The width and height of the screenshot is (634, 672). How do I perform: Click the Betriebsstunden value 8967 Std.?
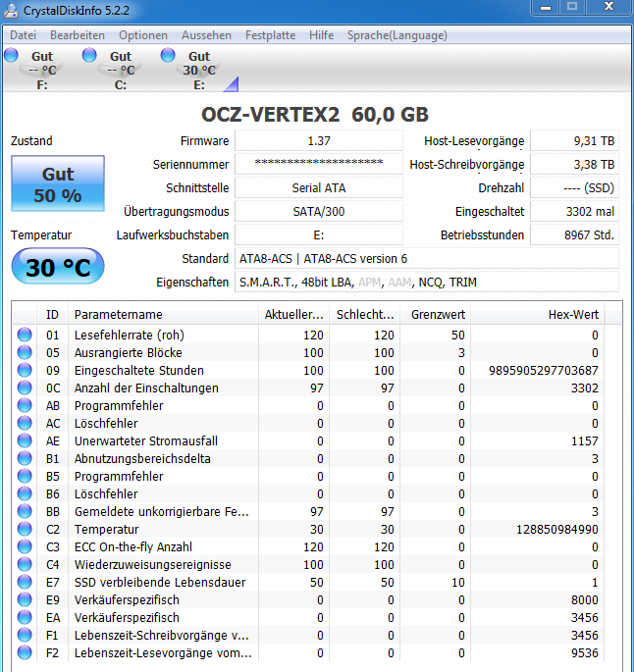tap(574, 235)
